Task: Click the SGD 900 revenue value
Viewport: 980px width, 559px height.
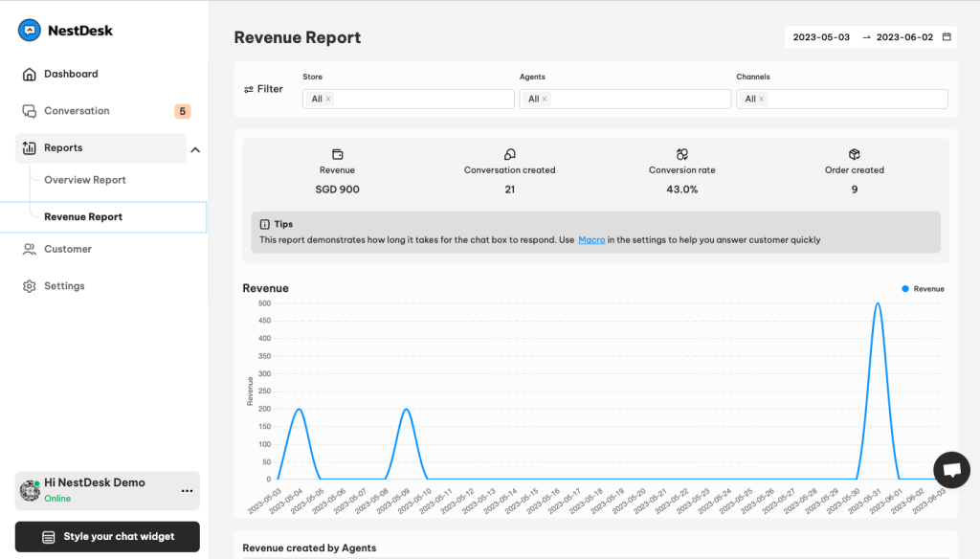Action: 338,190
